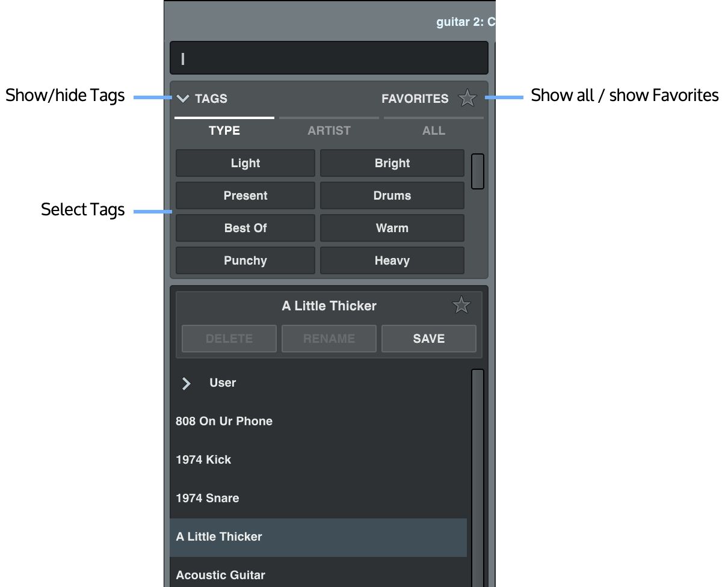
Task: Enable the Punchy tag filter
Action: coord(245,260)
